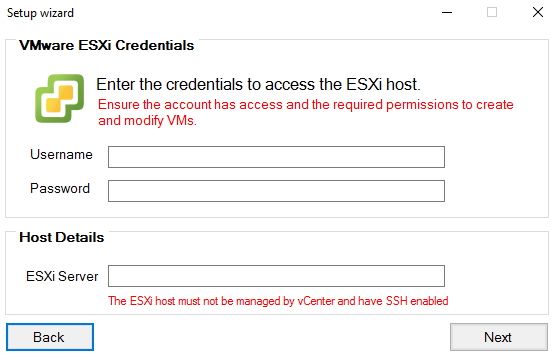Select the VMware ESXi Credentials group heading
The image size is (554, 363).
pyautogui.click(x=106, y=45)
